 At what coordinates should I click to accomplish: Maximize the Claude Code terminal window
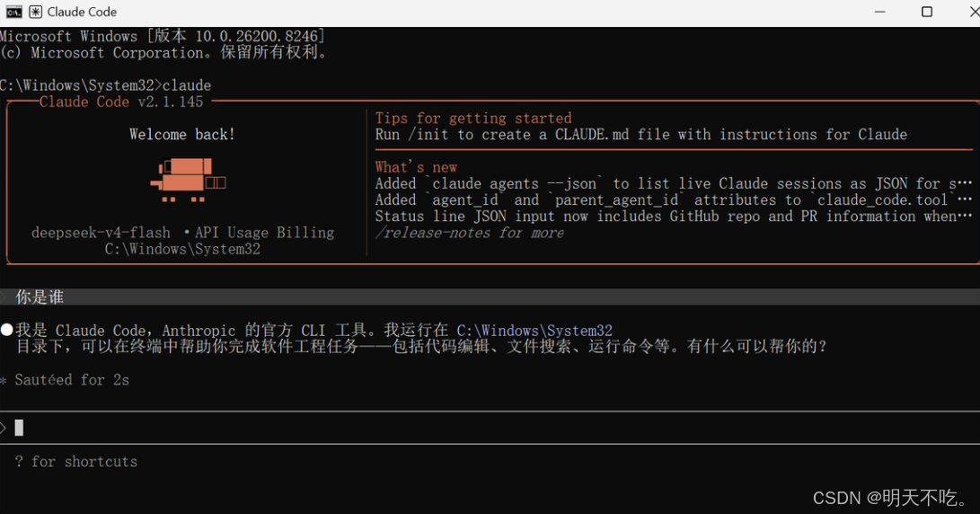point(927,12)
